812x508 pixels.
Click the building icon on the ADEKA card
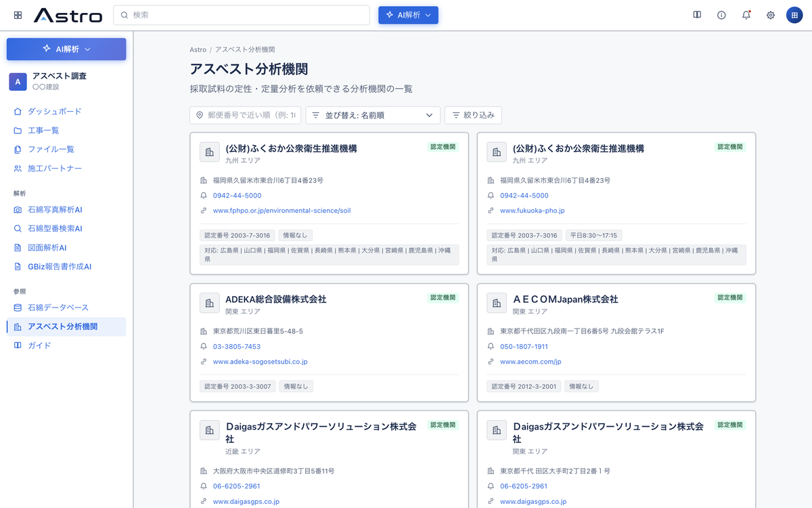point(209,303)
